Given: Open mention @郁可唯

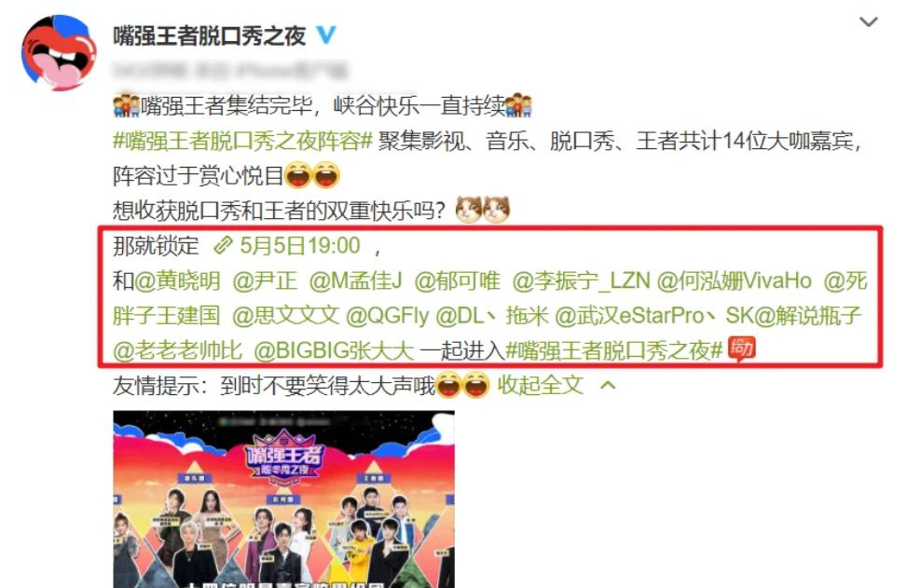Looking at the screenshot, I should click(x=458, y=281).
